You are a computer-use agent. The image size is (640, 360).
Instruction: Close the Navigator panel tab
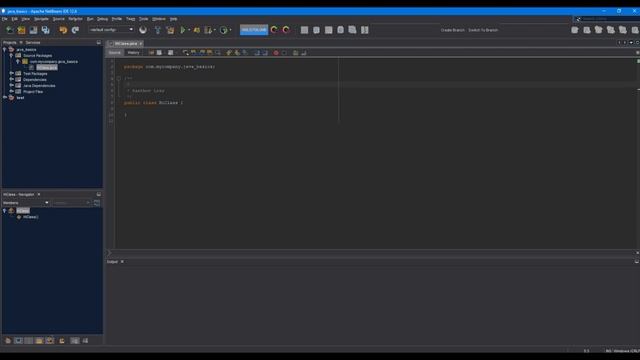tap(39, 194)
